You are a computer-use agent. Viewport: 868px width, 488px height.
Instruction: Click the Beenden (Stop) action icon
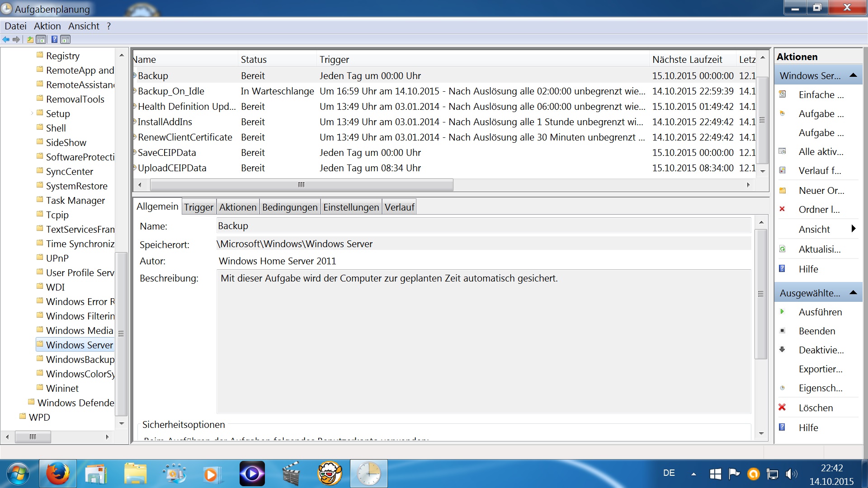pyautogui.click(x=783, y=331)
